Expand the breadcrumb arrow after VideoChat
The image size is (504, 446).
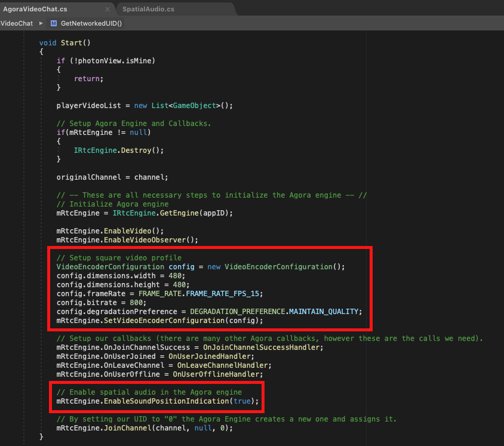pyautogui.click(x=41, y=23)
